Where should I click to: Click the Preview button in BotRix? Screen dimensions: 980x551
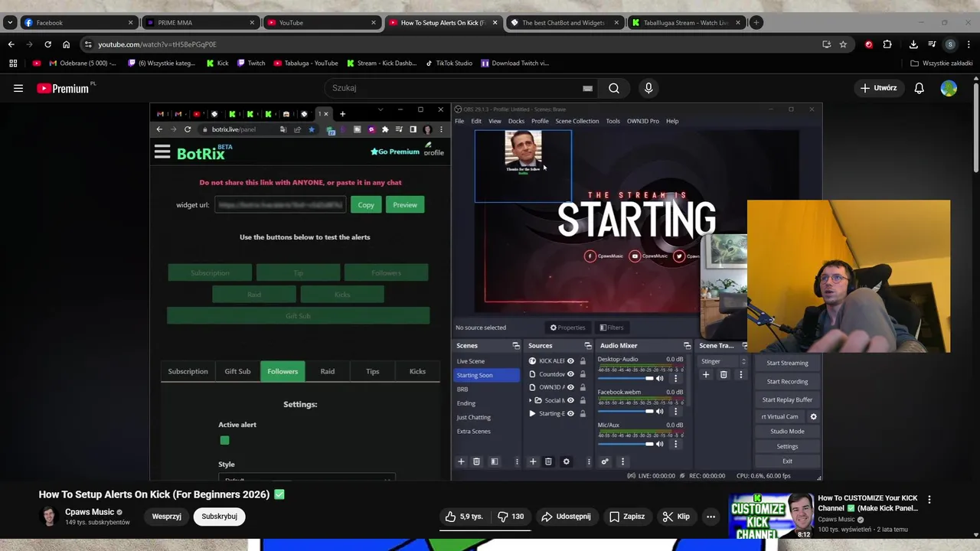405,204
